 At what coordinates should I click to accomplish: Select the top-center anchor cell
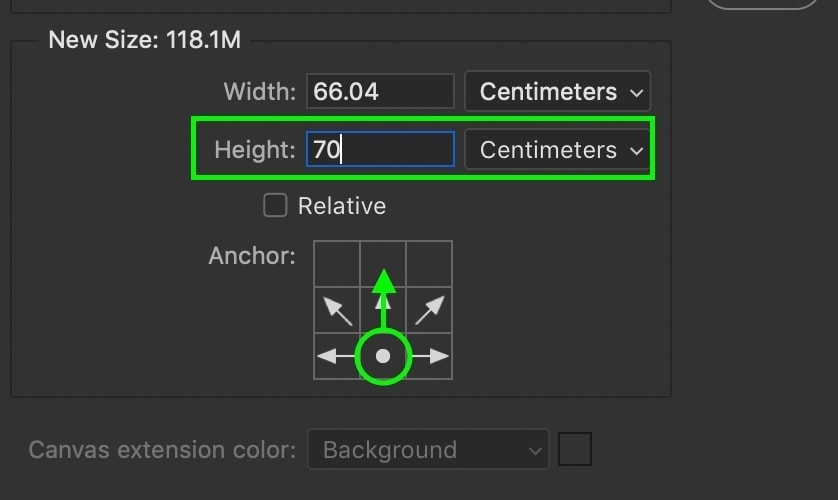point(383,264)
